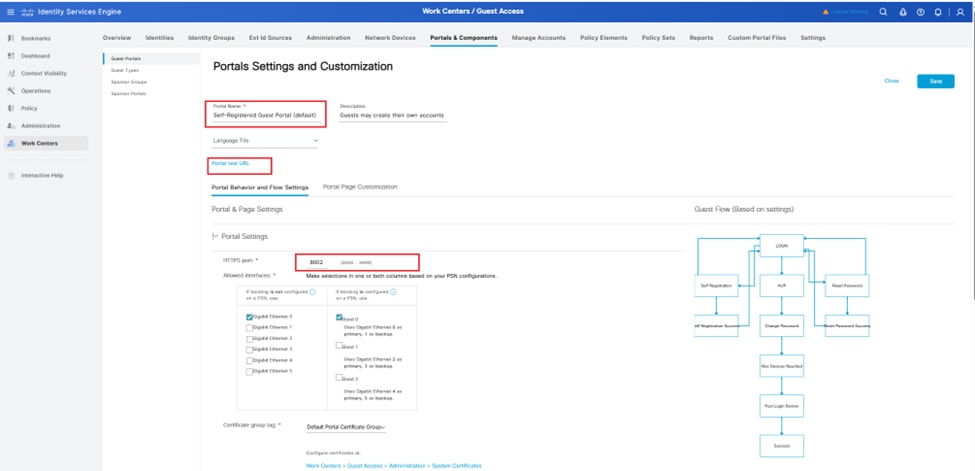Click info icon for bonding is configured
The height and width of the screenshot is (471, 975).
pos(394,291)
